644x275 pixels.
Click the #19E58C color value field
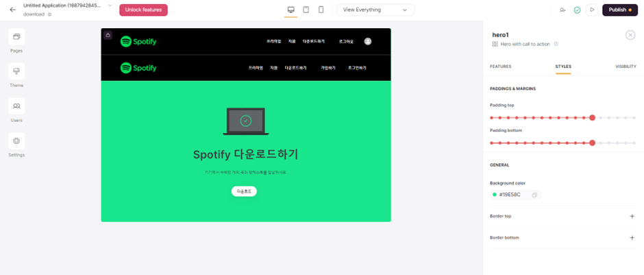(x=515, y=195)
